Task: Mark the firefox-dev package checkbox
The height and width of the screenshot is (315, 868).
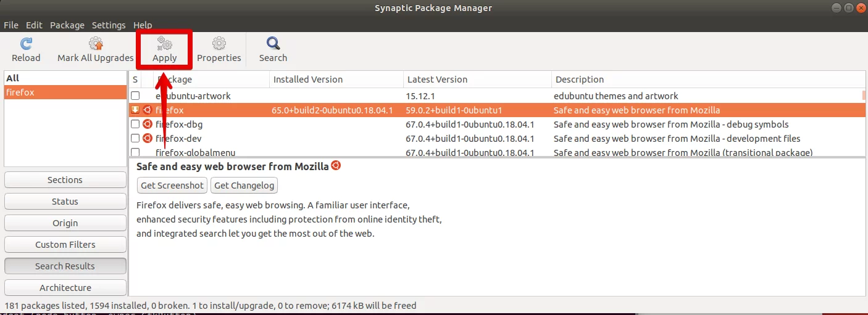Action: [135, 139]
